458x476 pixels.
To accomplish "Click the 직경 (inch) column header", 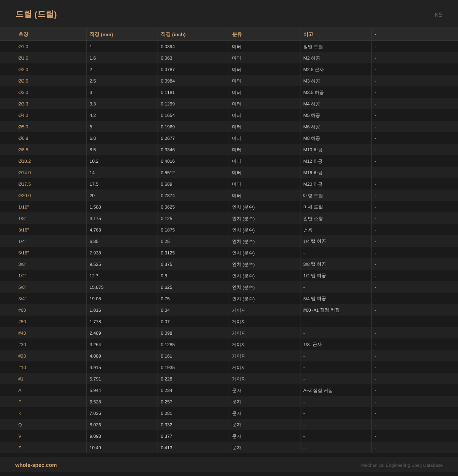I will [173, 34].
